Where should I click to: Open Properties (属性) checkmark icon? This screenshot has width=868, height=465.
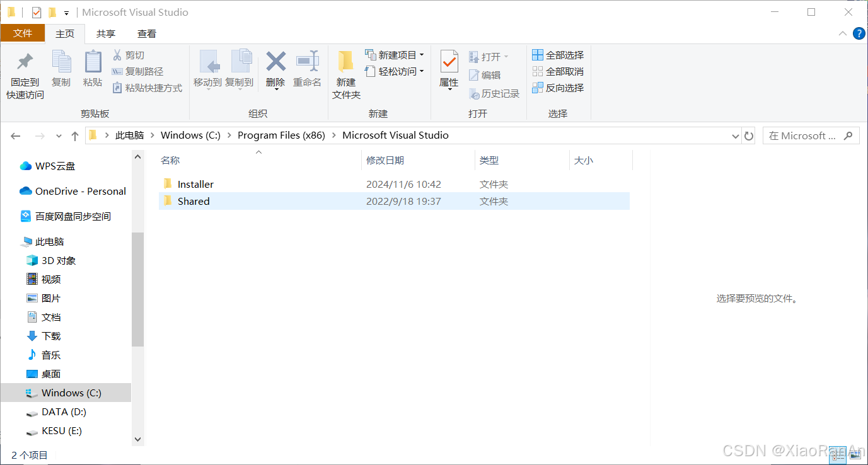click(449, 62)
